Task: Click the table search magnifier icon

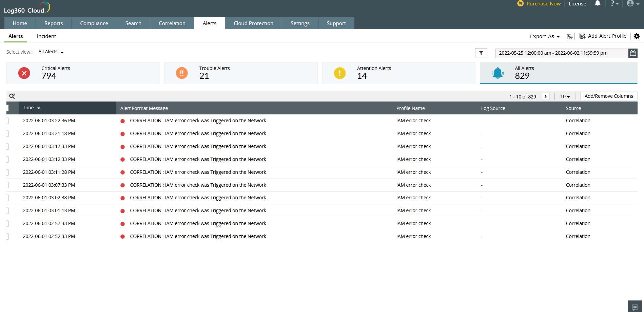Action: point(12,96)
